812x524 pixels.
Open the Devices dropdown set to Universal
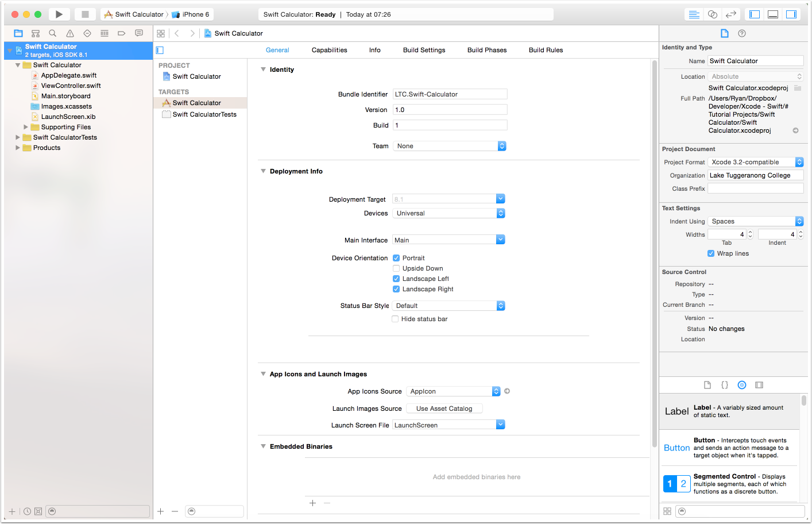point(448,213)
